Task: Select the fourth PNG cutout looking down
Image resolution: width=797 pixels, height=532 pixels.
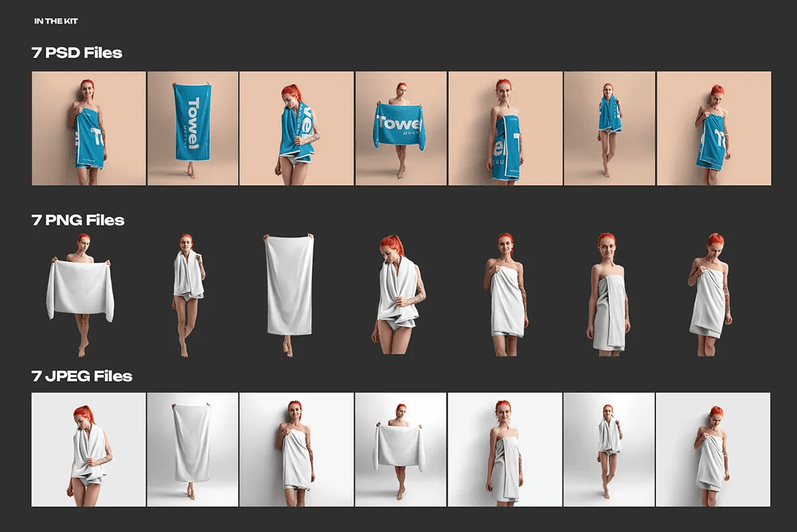Action: [x=398, y=293]
